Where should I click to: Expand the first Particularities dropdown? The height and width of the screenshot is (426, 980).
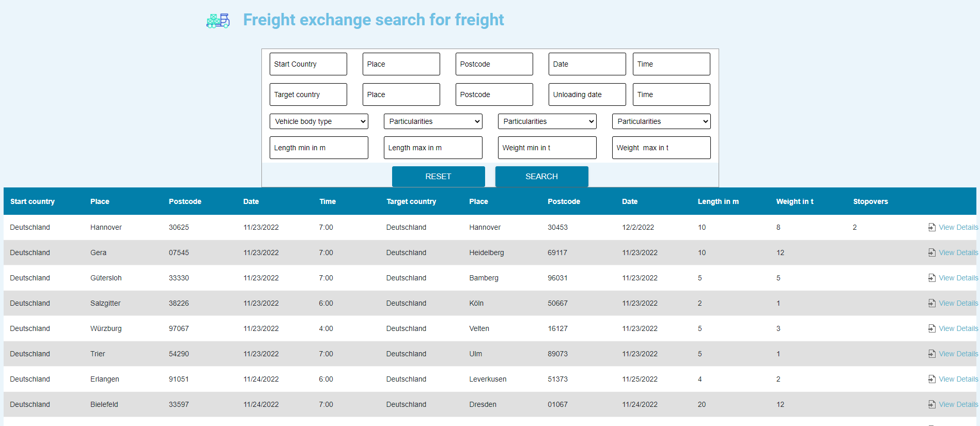tap(433, 121)
